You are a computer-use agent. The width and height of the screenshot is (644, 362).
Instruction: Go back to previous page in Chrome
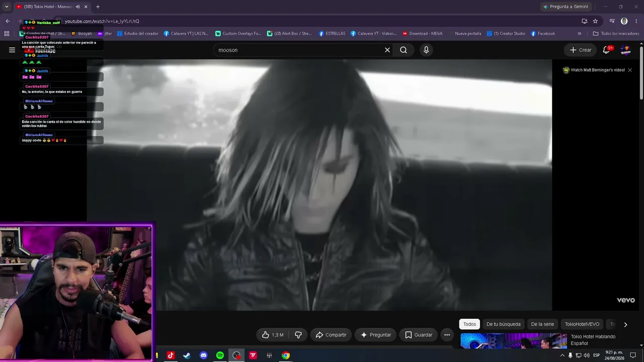pos(8,21)
